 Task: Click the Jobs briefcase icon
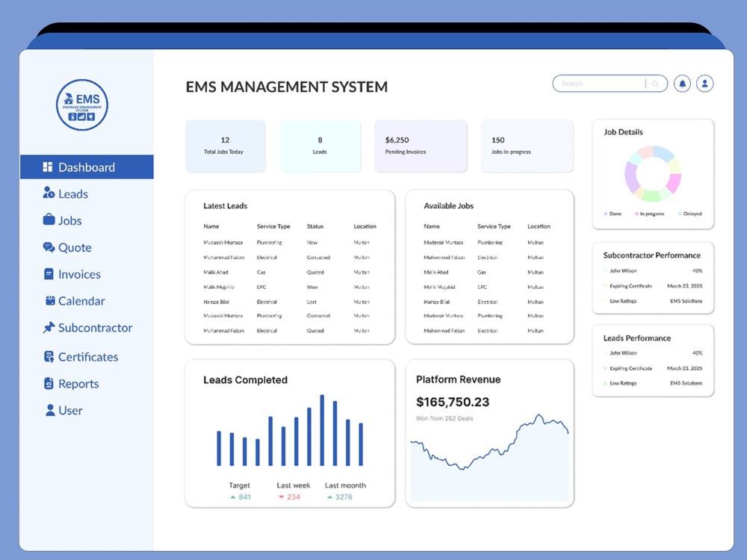pos(49,220)
